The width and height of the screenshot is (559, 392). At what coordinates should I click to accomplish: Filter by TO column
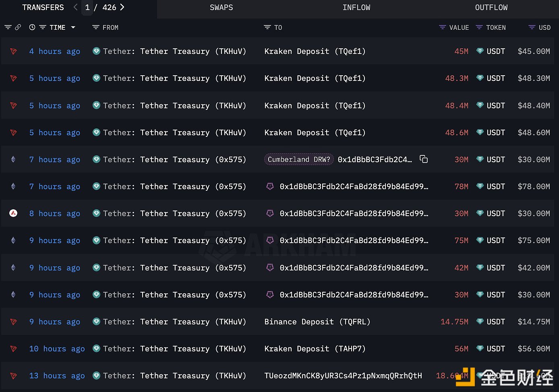[267, 27]
